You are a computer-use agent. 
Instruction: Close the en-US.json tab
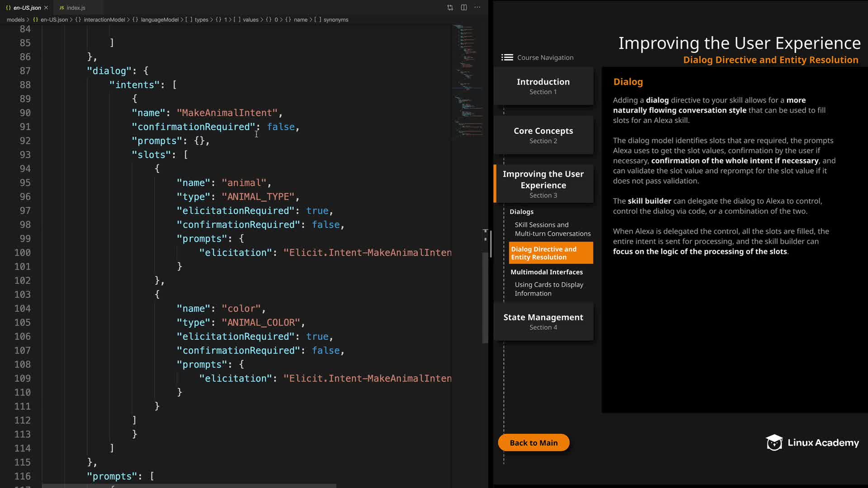click(x=46, y=8)
